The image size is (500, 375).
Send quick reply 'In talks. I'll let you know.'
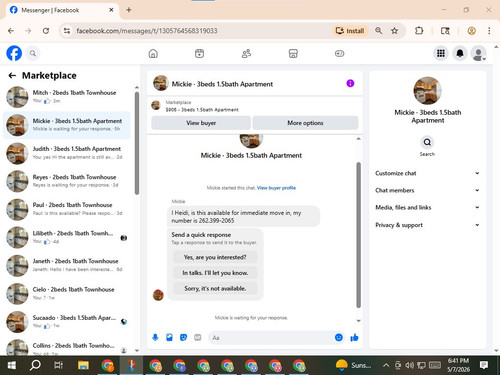click(x=215, y=273)
